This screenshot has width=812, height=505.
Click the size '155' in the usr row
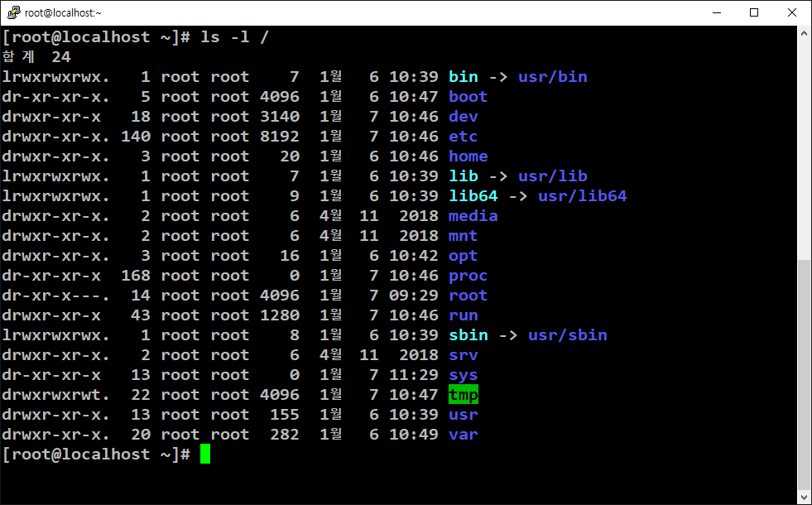(284, 415)
